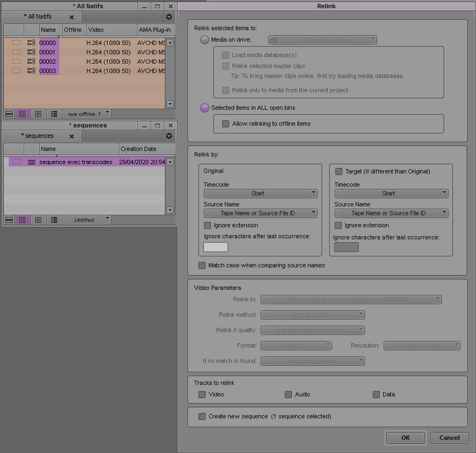Select Media on drive radio button
Image resolution: width=476 pixels, height=453 pixels.
click(x=204, y=40)
